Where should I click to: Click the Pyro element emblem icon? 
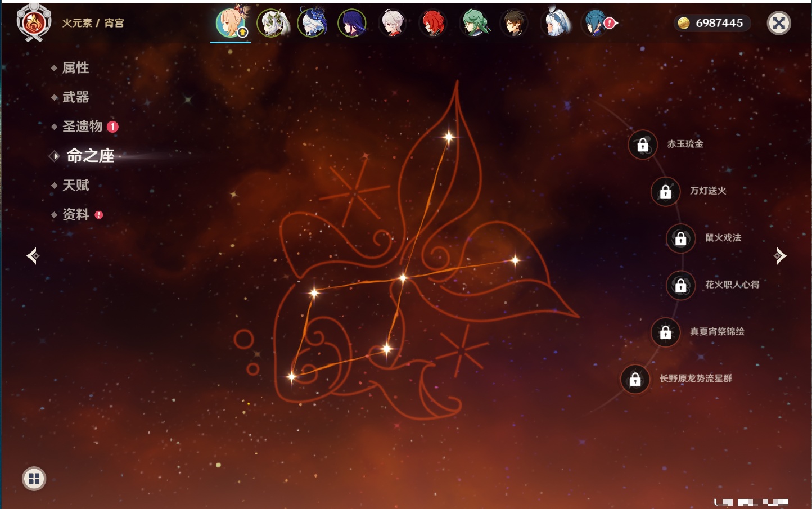point(34,22)
